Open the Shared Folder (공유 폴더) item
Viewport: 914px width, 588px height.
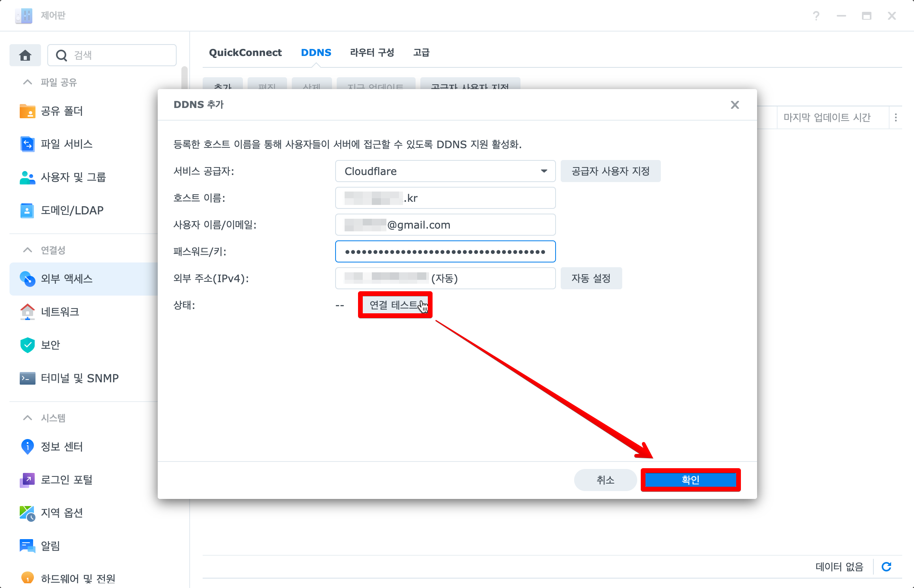click(x=62, y=111)
